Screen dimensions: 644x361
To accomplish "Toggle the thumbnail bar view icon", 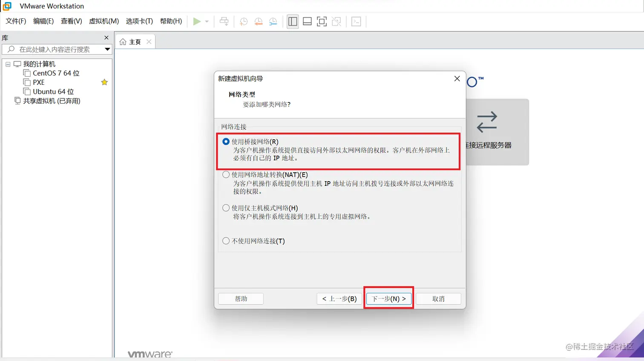I will point(307,21).
